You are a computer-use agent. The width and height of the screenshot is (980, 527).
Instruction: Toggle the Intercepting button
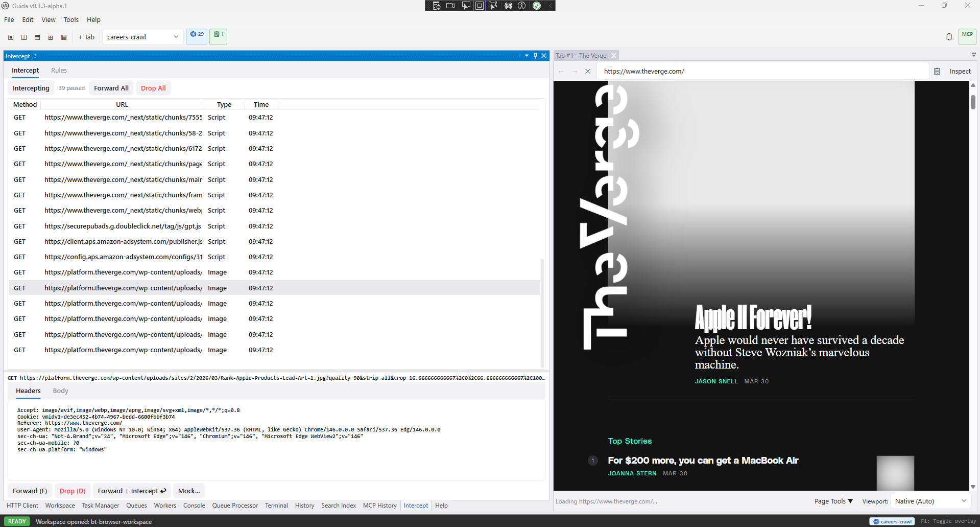pos(31,88)
